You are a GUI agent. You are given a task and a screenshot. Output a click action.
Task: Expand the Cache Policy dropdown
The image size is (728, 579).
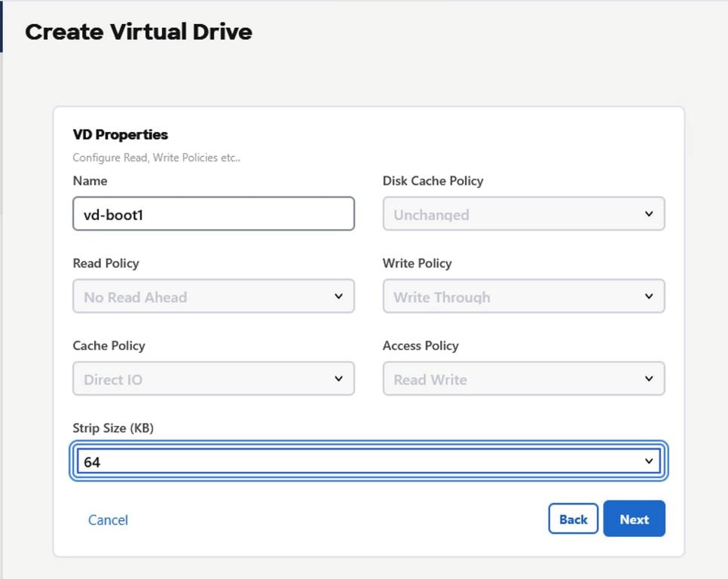[213, 378]
